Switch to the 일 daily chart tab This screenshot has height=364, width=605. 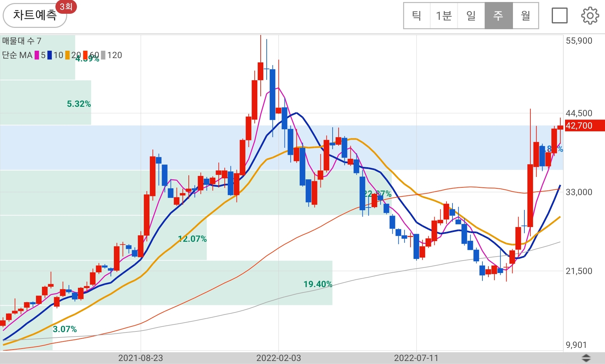471,15
